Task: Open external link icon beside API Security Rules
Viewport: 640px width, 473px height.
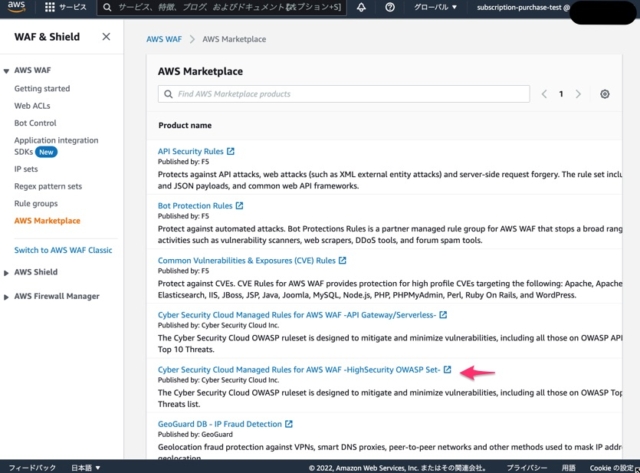Action: (231, 151)
